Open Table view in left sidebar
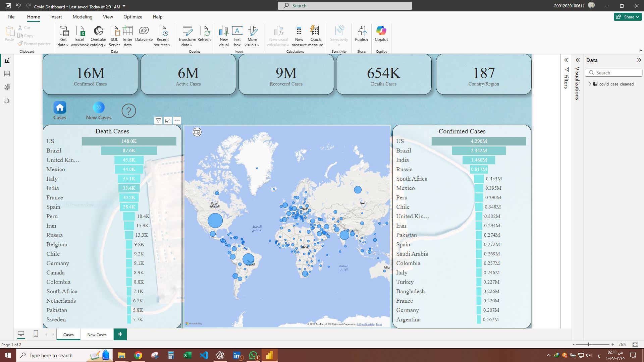This screenshot has height=362, width=644. point(7,74)
